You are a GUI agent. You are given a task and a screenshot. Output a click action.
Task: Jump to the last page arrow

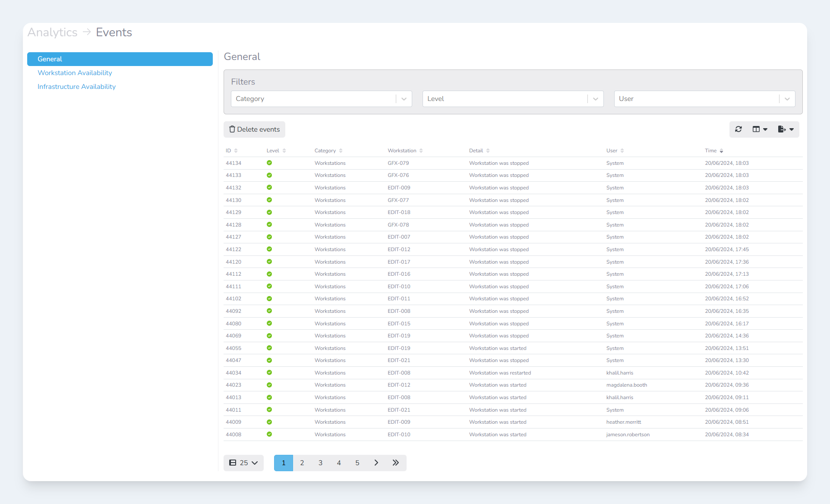(395, 463)
